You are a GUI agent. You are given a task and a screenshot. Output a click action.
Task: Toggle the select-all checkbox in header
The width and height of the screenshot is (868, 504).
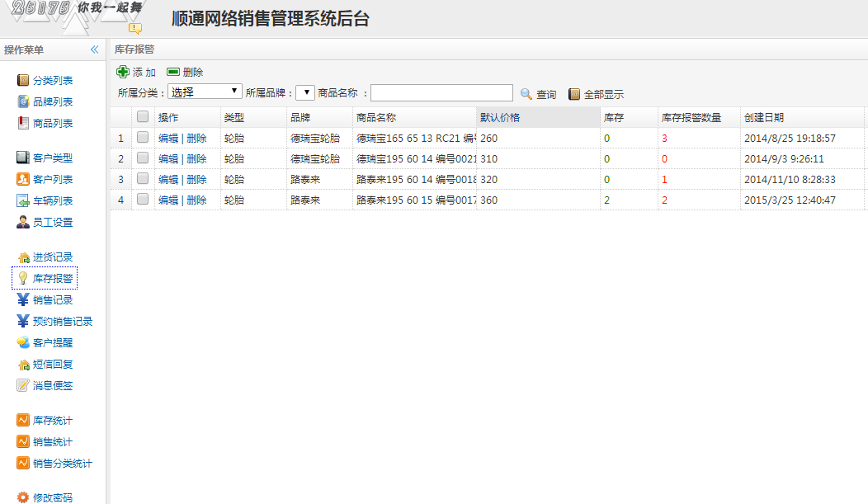(143, 117)
